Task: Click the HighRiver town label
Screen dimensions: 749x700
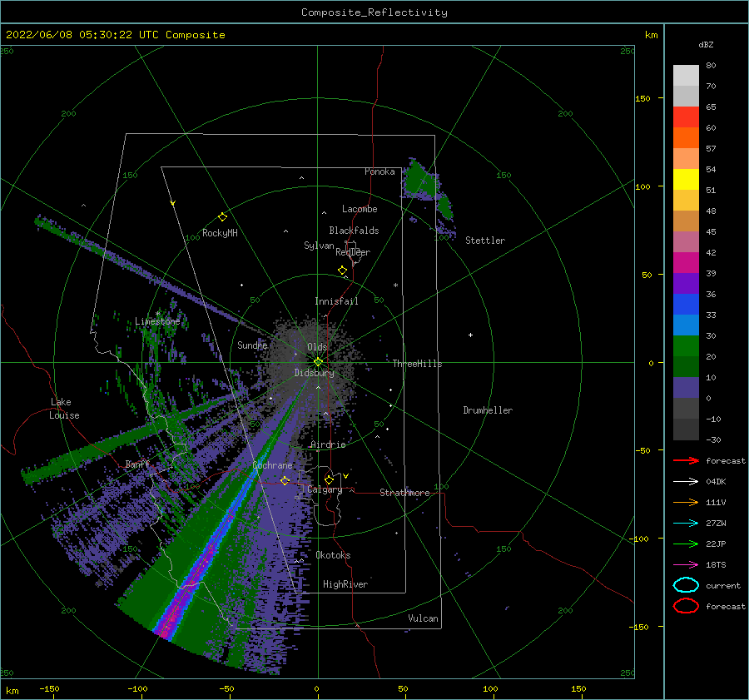Action: [x=345, y=584]
